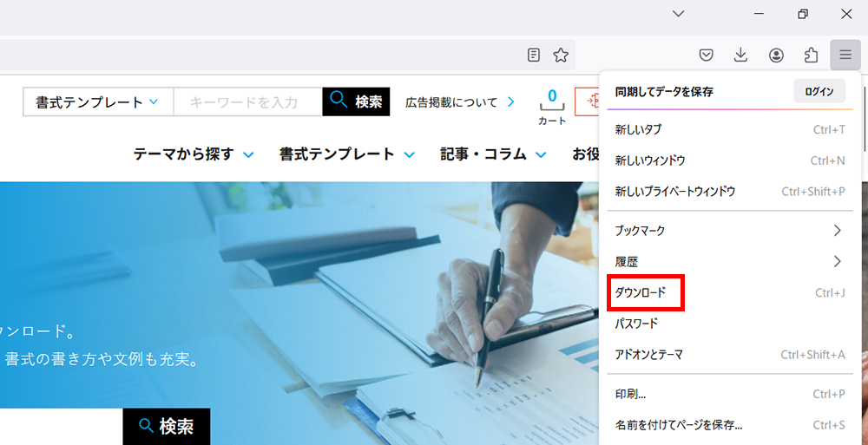The image size is (868, 445).
Task: Select 印刷... menu item
Action: (730, 394)
